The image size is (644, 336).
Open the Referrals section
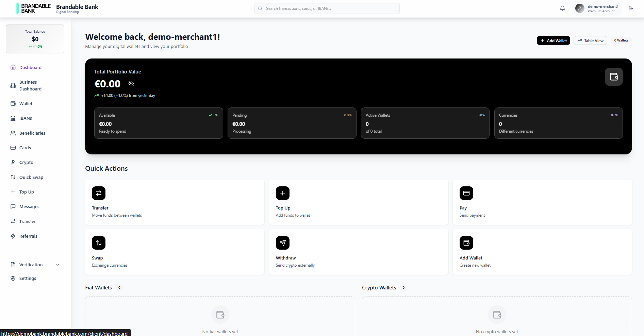point(28,236)
